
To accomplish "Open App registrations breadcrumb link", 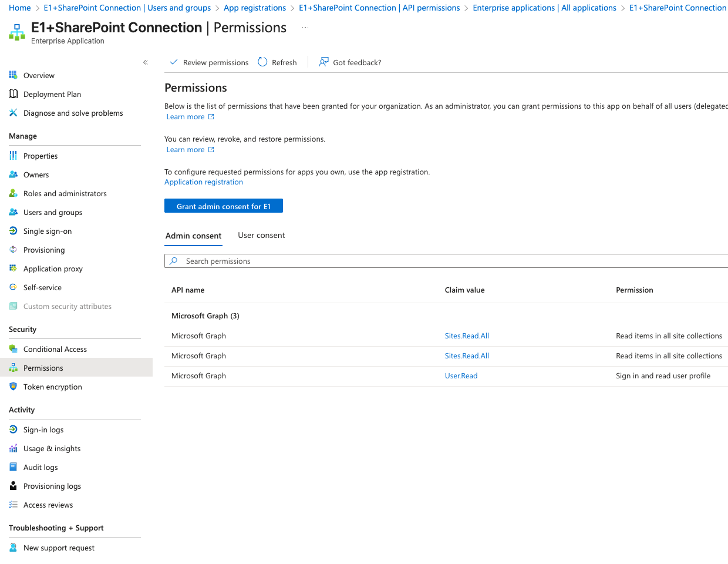I will click(x=255, y=8).
